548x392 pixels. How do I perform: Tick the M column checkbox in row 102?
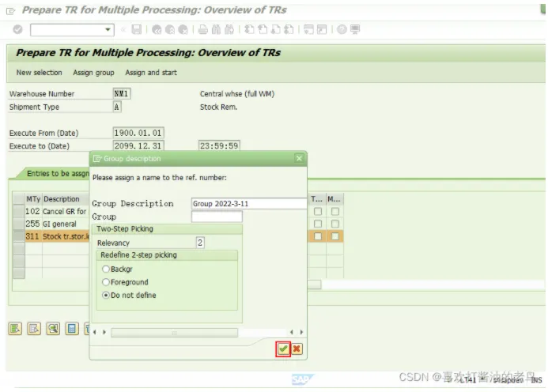[334, 211]
